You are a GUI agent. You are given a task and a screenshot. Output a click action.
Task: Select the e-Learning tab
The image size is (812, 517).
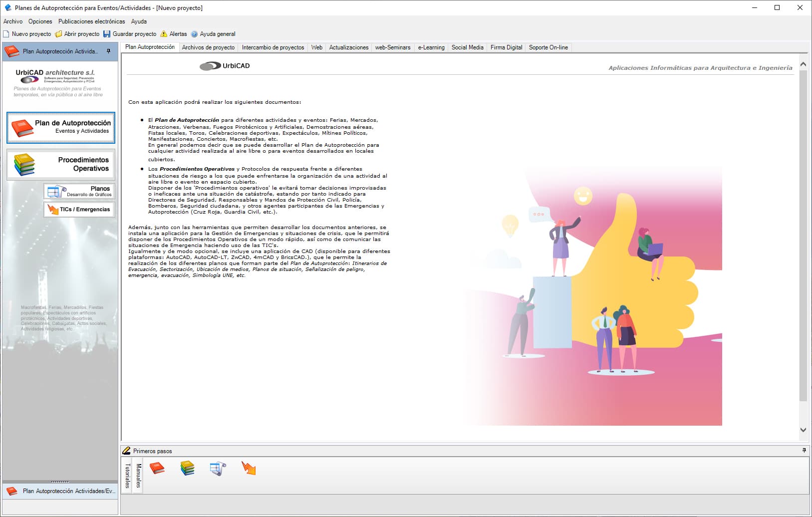click(431, 47)
